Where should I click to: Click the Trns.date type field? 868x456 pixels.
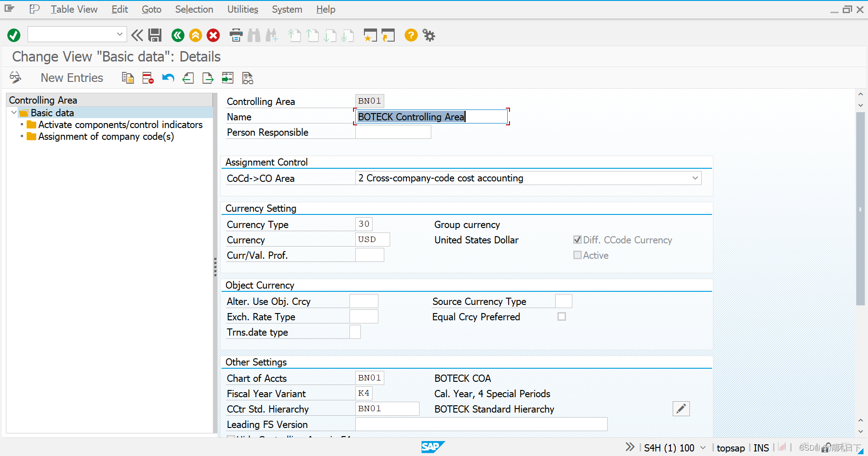tap(355, 332)
